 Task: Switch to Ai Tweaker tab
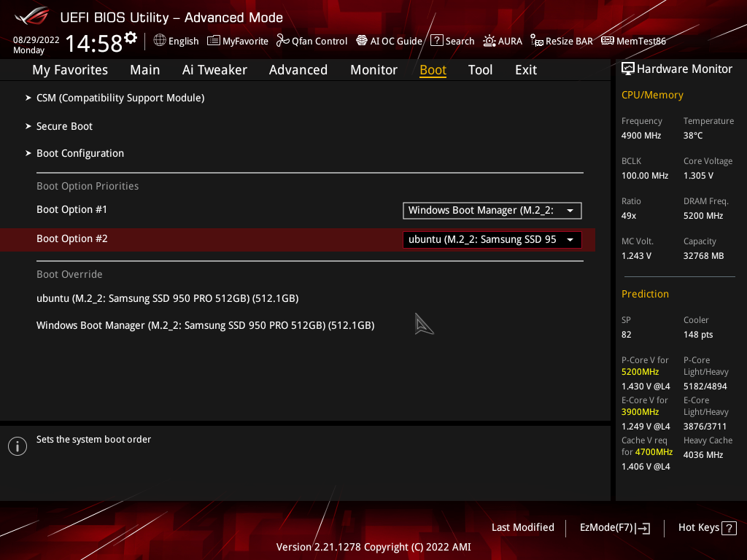pos(214,70)
